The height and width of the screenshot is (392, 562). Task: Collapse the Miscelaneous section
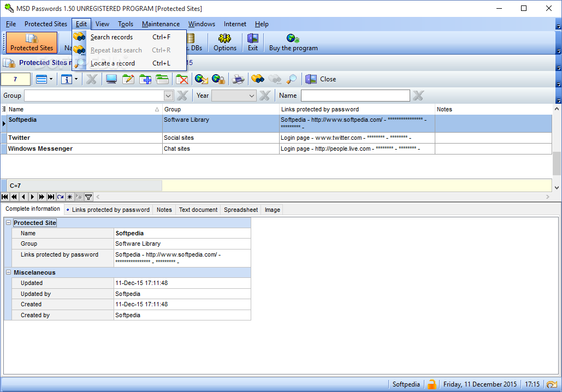click(x=8, y=272)
